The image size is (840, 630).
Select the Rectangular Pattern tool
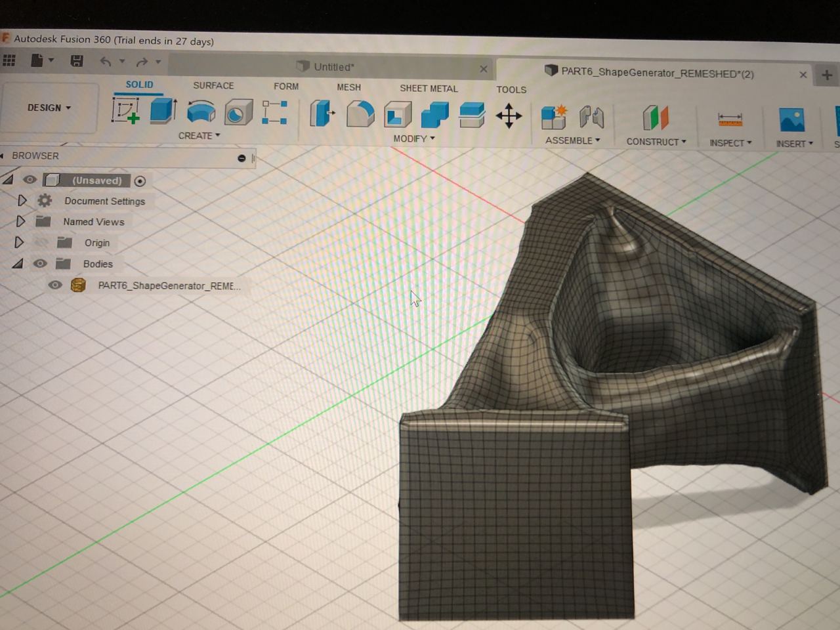(275, 112)
